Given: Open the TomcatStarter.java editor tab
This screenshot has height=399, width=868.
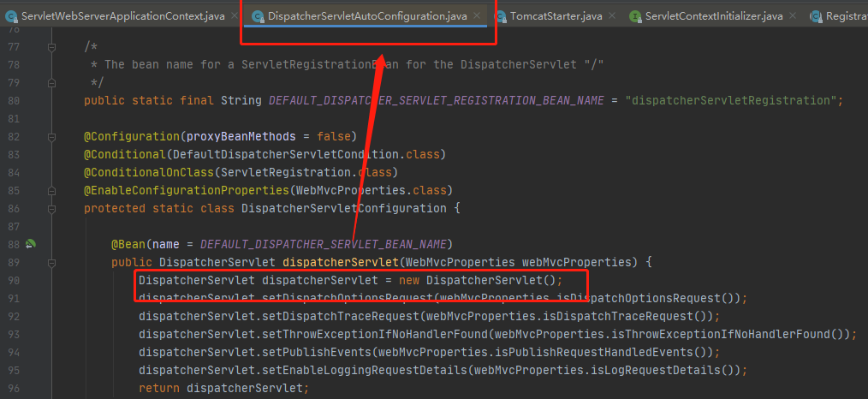Looking at the screenshot, I should pyautogui.click(x=556, y=16).
